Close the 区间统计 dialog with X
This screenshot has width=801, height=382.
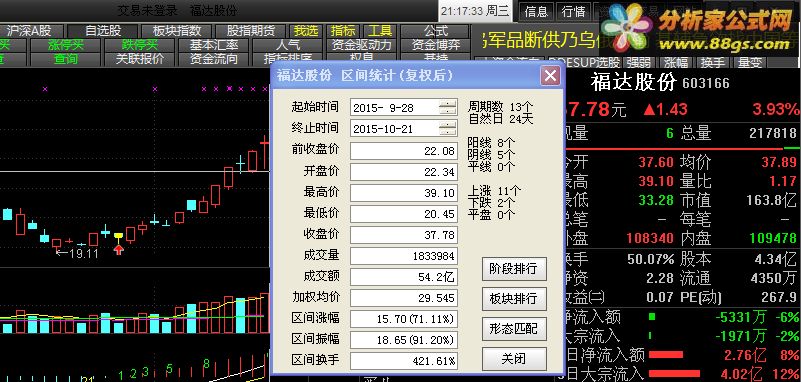pyautogui.click(x=550, y=76)
